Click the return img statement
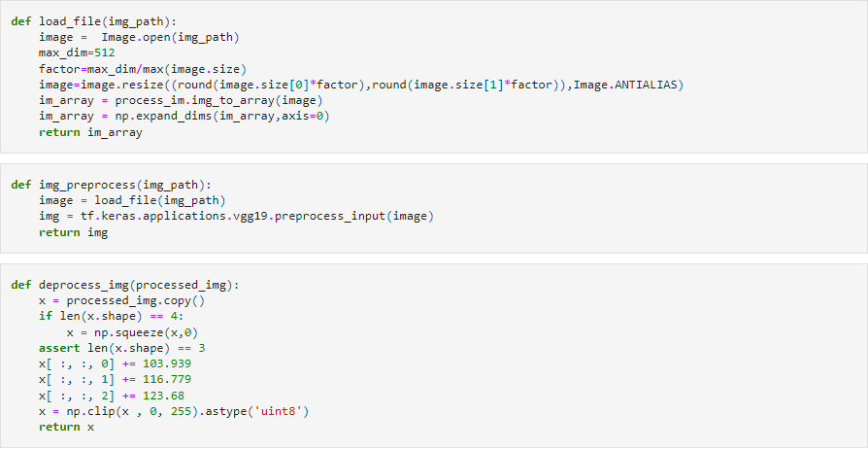 tap(73, 232)
